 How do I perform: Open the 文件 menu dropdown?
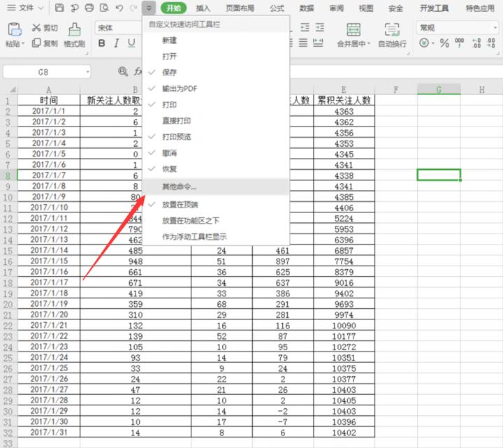(25, 8)
